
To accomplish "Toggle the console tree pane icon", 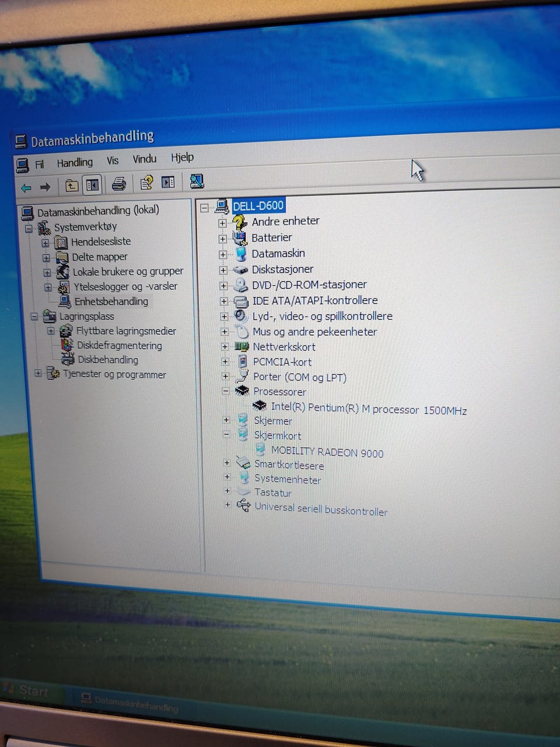I will coord(92,186).
